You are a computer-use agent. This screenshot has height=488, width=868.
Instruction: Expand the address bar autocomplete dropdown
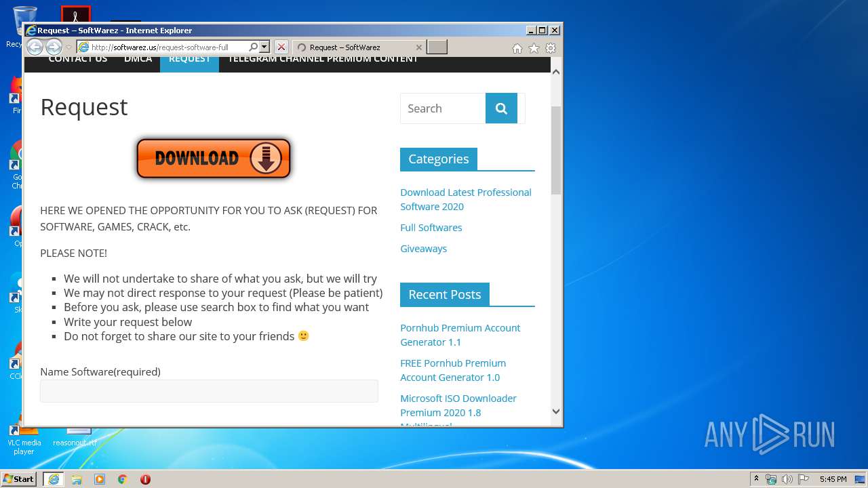[x=264, y=47]
